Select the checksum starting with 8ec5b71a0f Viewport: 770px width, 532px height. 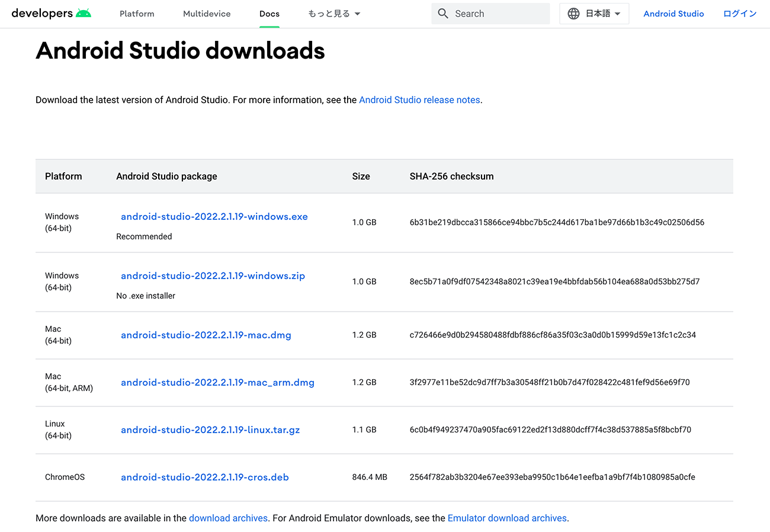(554, 282)
